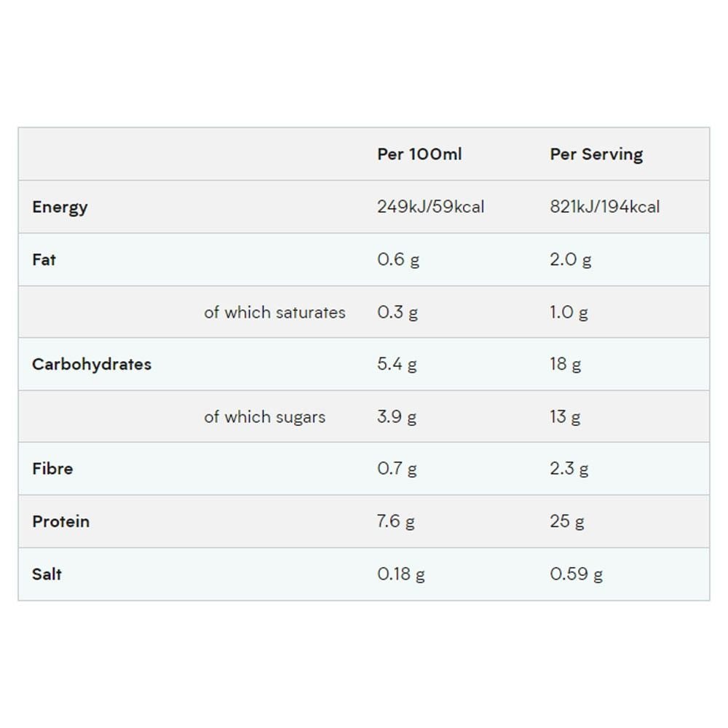Click the 25 g protein per serving
Screen dimensions: 728x728
[567, 521]
